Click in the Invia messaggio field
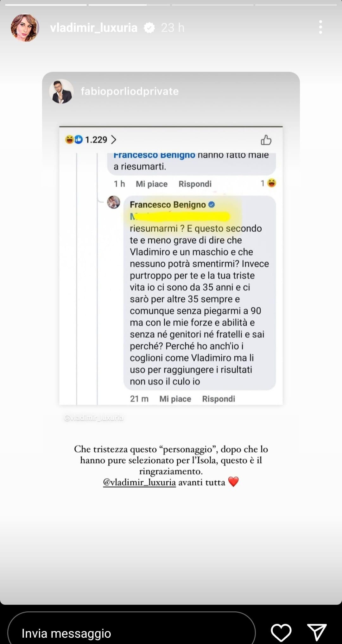Image resolution: width=342 pixels, height=644 pixels. [x=131, y=633]
